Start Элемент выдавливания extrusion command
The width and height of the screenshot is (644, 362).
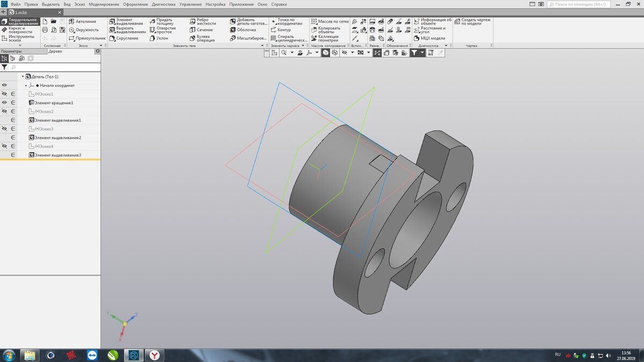click(x=126, y=22)
